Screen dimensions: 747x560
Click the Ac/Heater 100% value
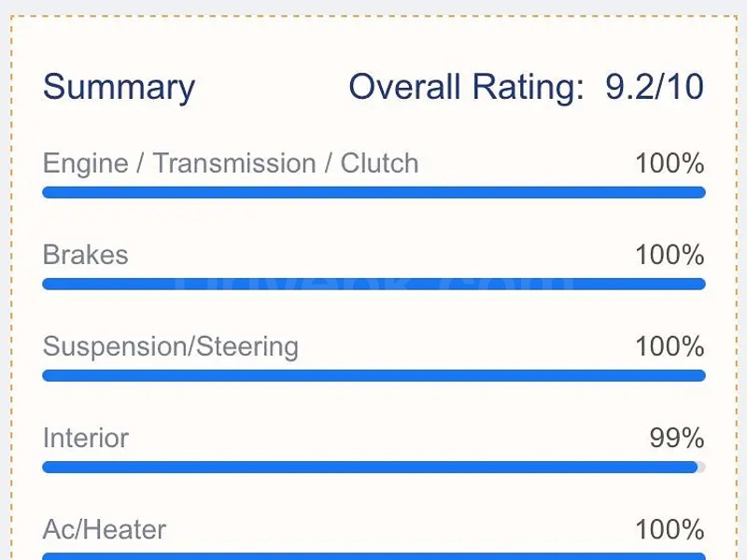pyautogui.click(x=669, y=529)
